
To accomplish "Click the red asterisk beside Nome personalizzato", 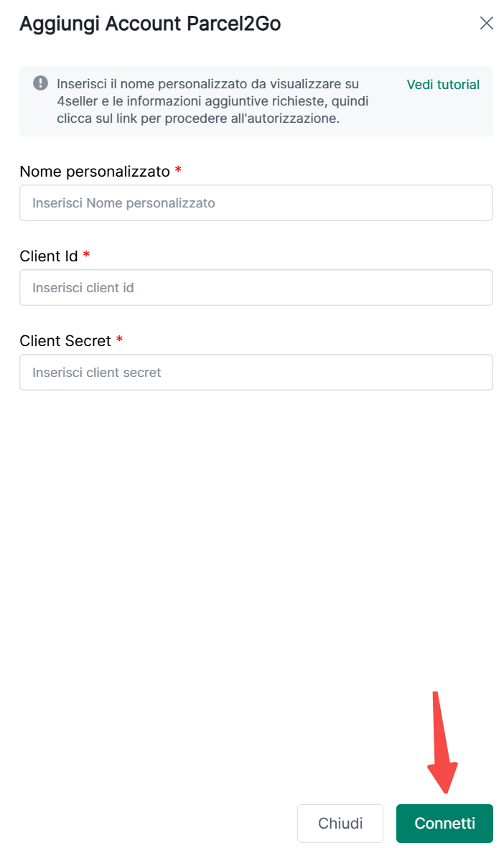I will point(178,170).
